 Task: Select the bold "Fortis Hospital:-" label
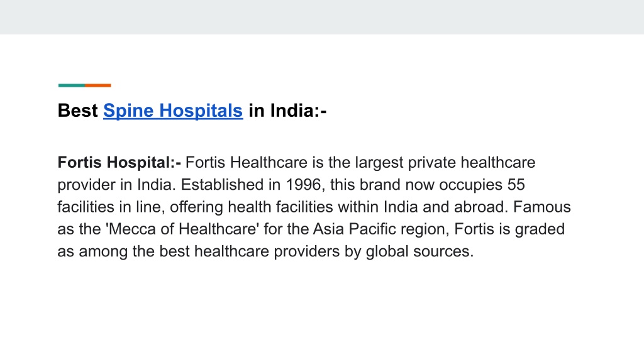click(119, 163)
